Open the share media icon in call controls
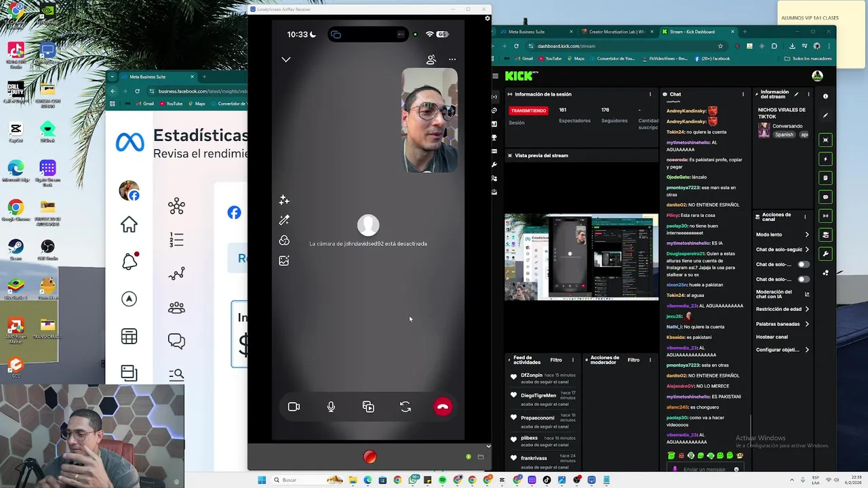Image resolution: width=868 pixels, height=488 pixels. (x=368, y=407)
